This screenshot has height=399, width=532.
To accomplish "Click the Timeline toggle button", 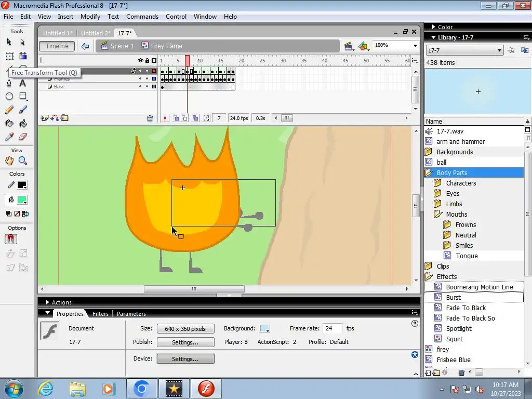I will [x=57, y=46].
